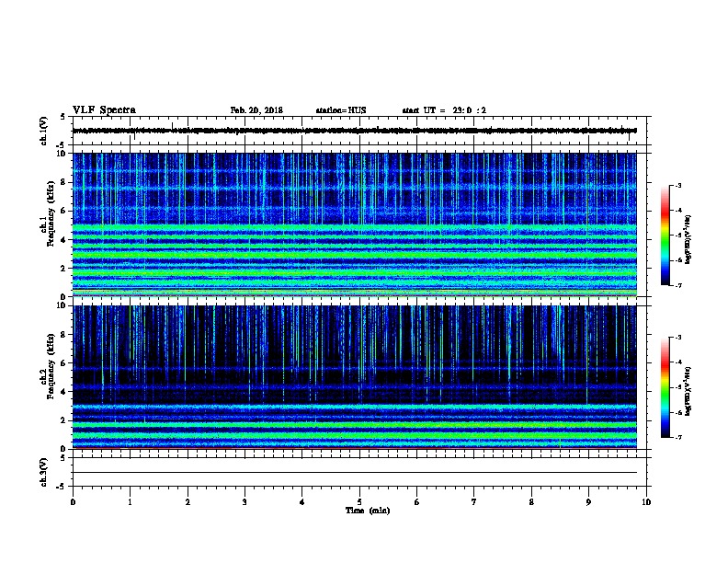Click the ch.1 spectrogram color scale bar
Screen dimensions: 728x563
pyautogui.click(x=665, y=236)
